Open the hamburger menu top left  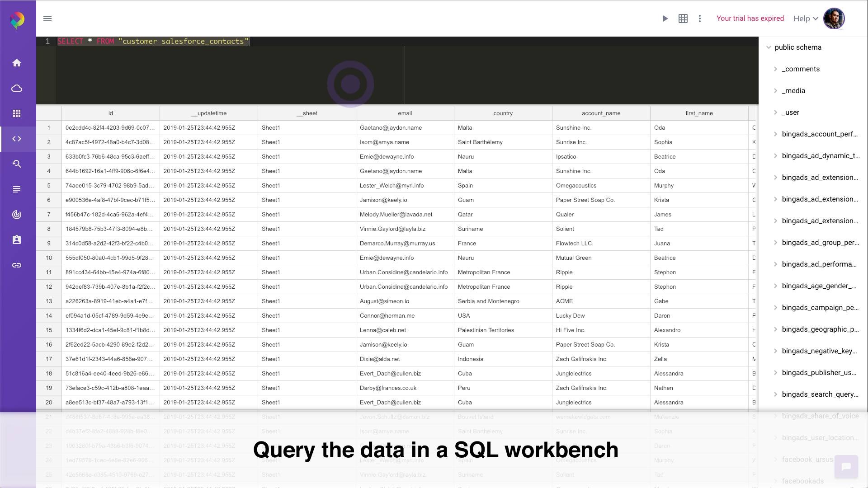click(x=47, y=19)
